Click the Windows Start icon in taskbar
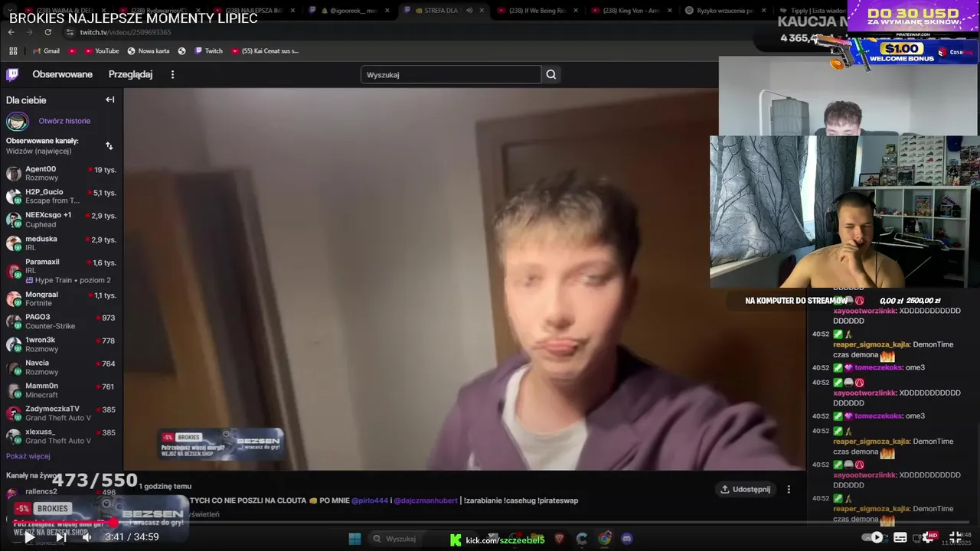Image resolution: width=980 pixels, height=551 pixels. 354,539
